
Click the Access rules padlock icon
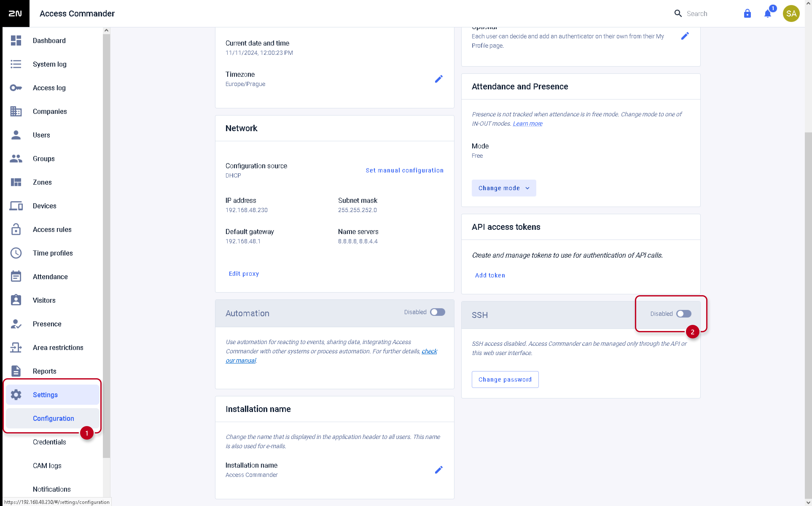16,229
